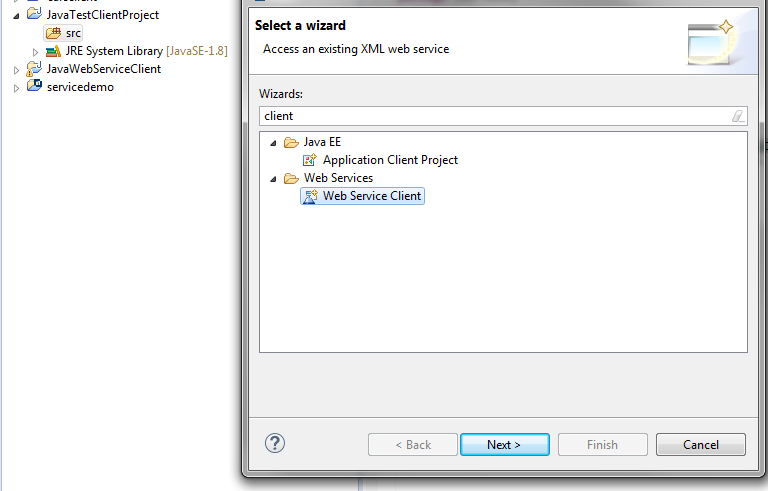Clear the wizard filter text with eraser icon

coord(738,116)
